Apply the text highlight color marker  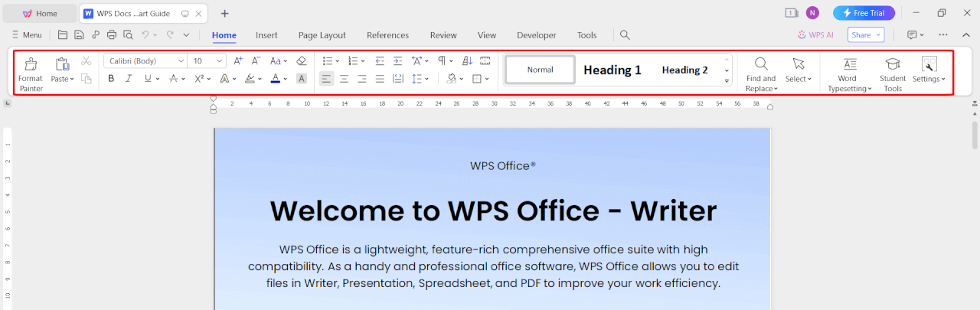point(250,78)
